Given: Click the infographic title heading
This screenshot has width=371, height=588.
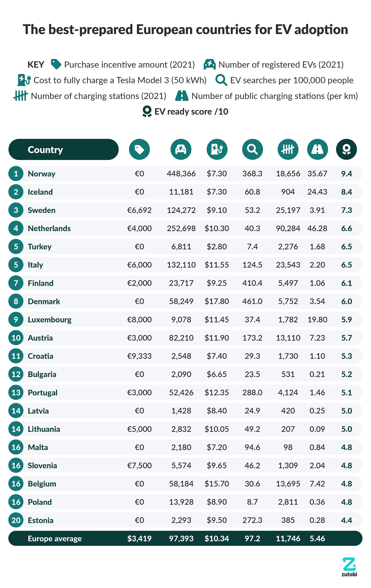Looking at the screenshot, I should [x=185, y=30].
